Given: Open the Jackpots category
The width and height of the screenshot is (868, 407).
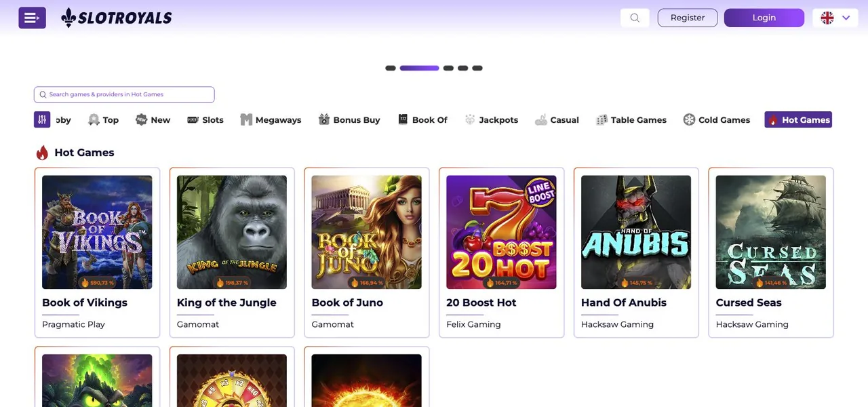Looking at the screenshot, I should [492, 119].
